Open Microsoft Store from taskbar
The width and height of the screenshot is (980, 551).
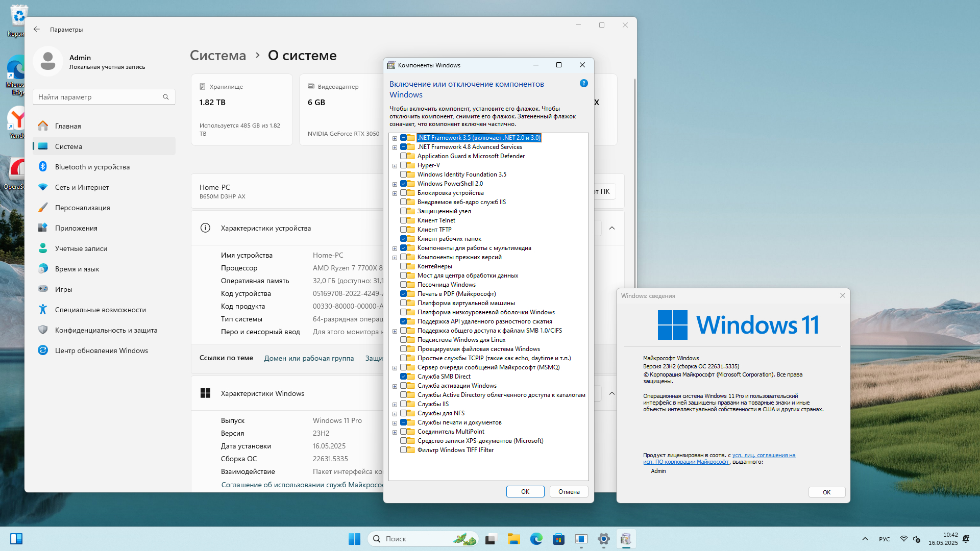tap(558, 539)
